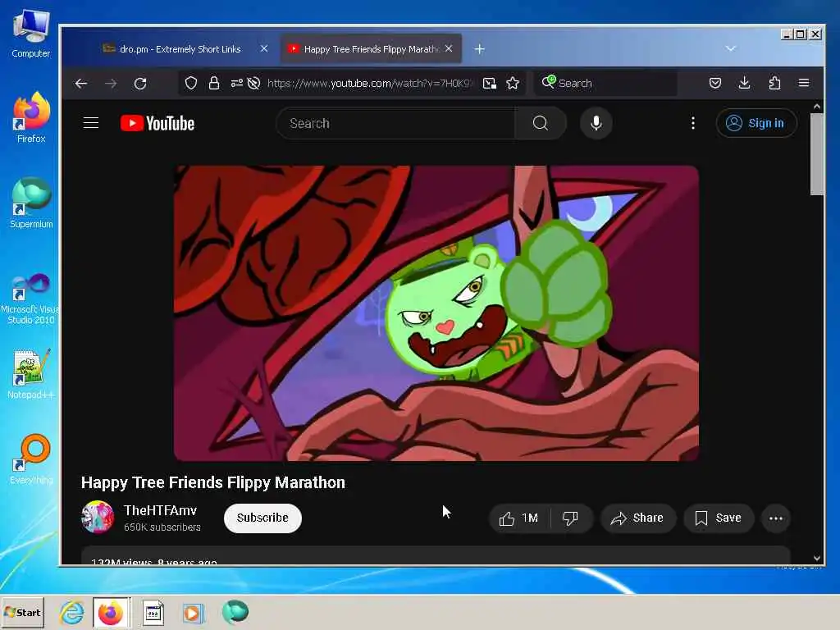The image size is (840, 630).
Task: Open TheHTFAmv channel name link
Action: [160, 510]
